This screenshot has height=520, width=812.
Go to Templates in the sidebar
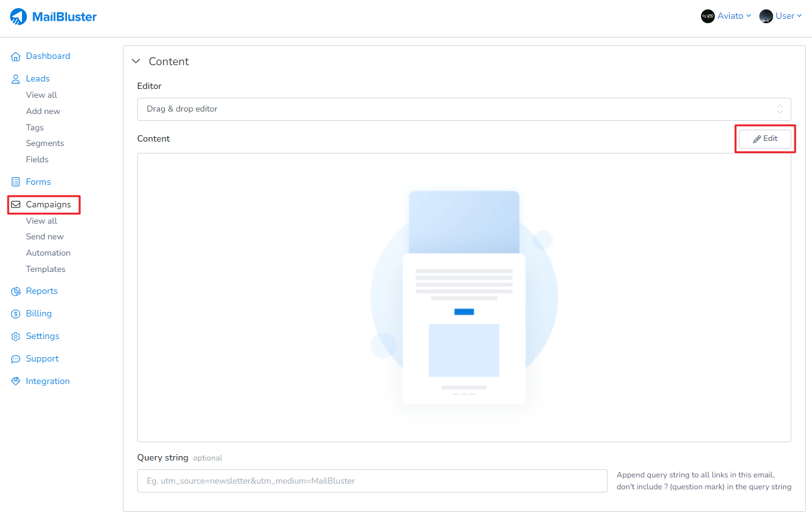(x=45, y=269)
